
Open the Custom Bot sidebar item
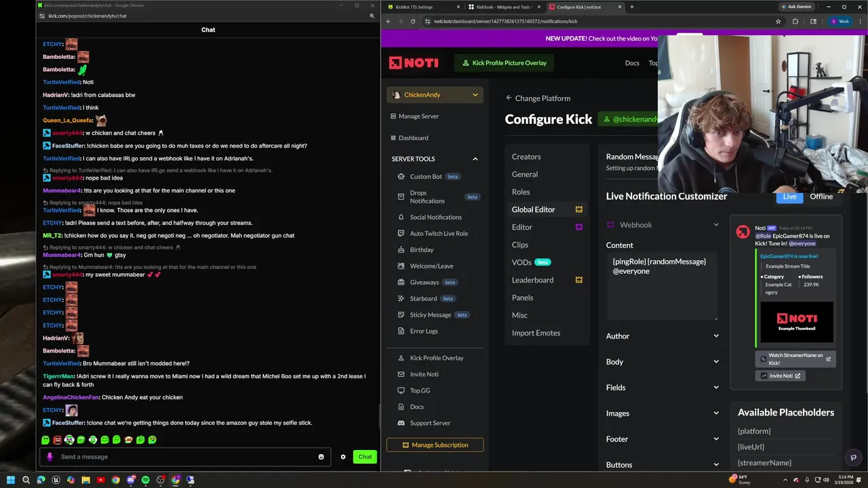pyautogui.click(x=426, y=176)
